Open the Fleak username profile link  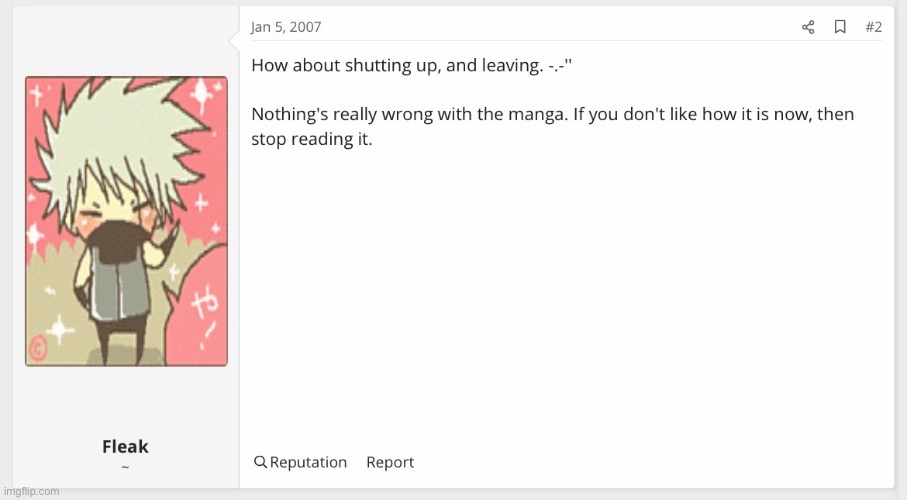point(125,446)
